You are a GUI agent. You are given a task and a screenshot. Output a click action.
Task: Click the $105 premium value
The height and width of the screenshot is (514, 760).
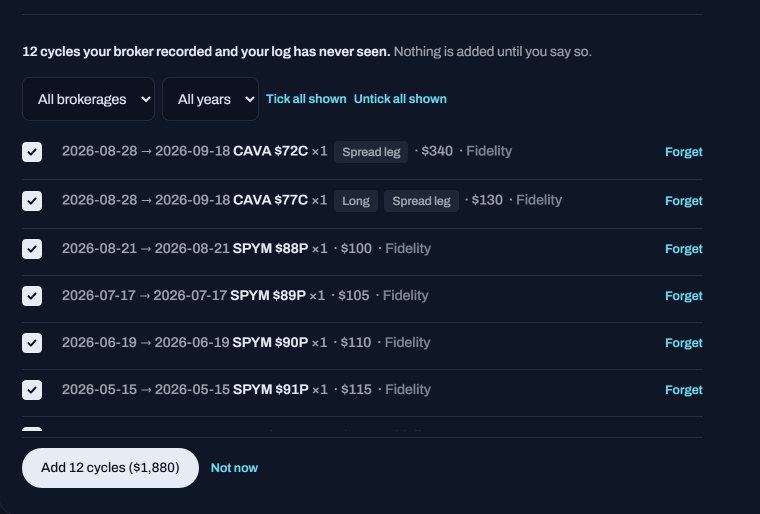coord(354,295)
